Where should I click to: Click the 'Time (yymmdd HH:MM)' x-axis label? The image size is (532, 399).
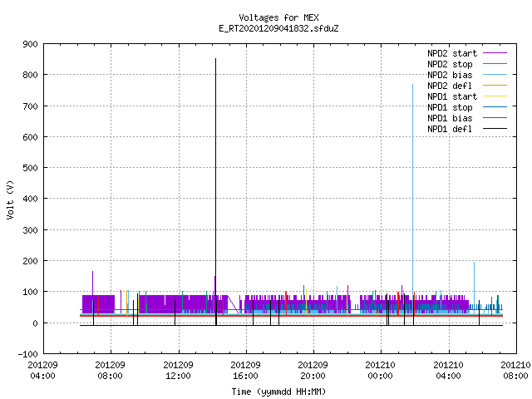pyautogui.click(x=278, y=392)
